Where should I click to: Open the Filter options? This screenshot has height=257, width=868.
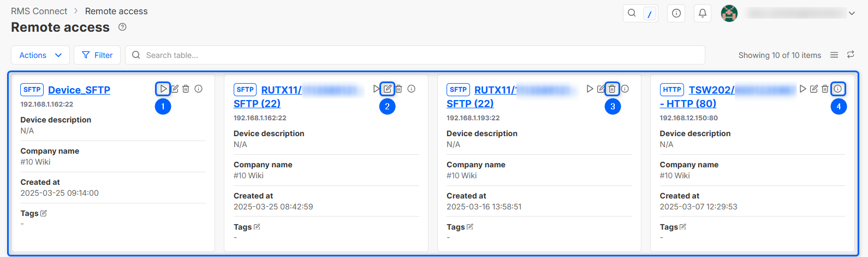pyautogui.click(x=97, y=55)
